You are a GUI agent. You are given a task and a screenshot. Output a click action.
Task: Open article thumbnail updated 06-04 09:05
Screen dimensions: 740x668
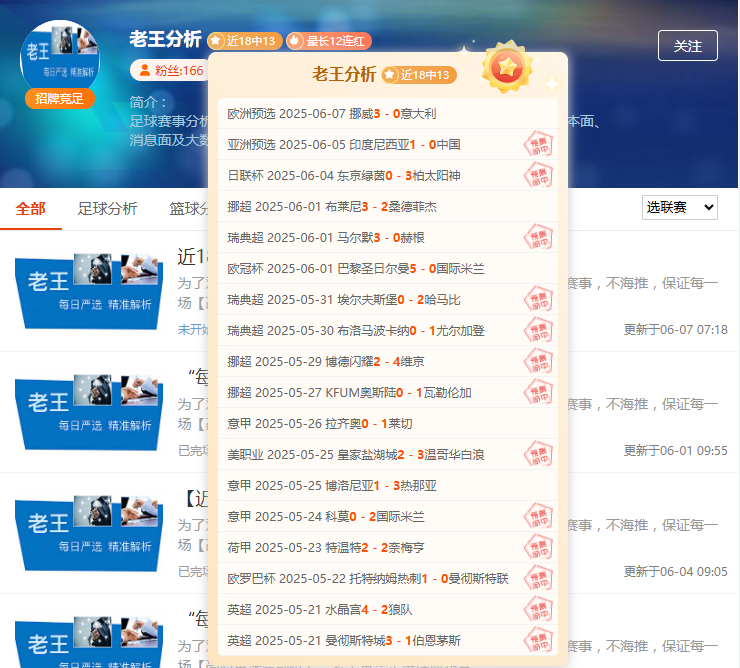click(89, 533)
